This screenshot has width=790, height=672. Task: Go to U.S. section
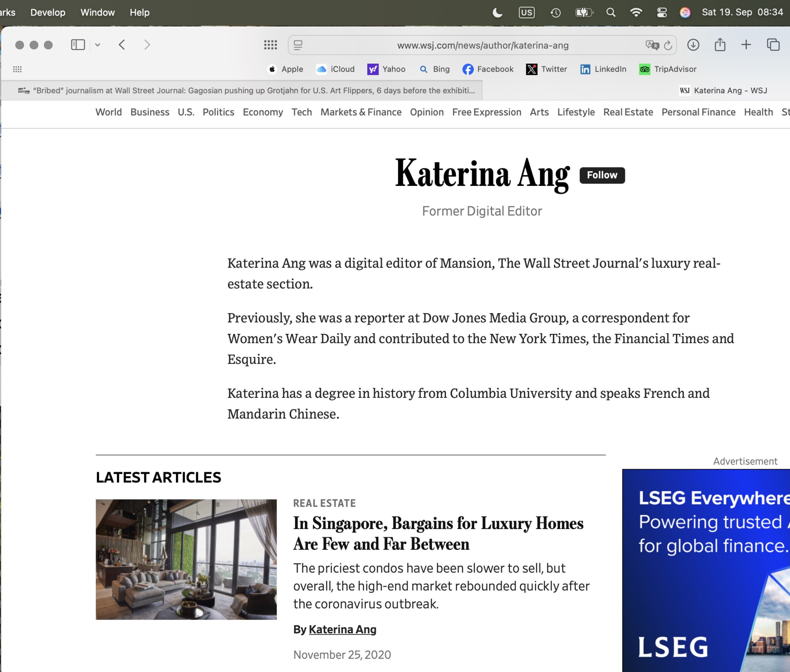[x=186, y=112]
